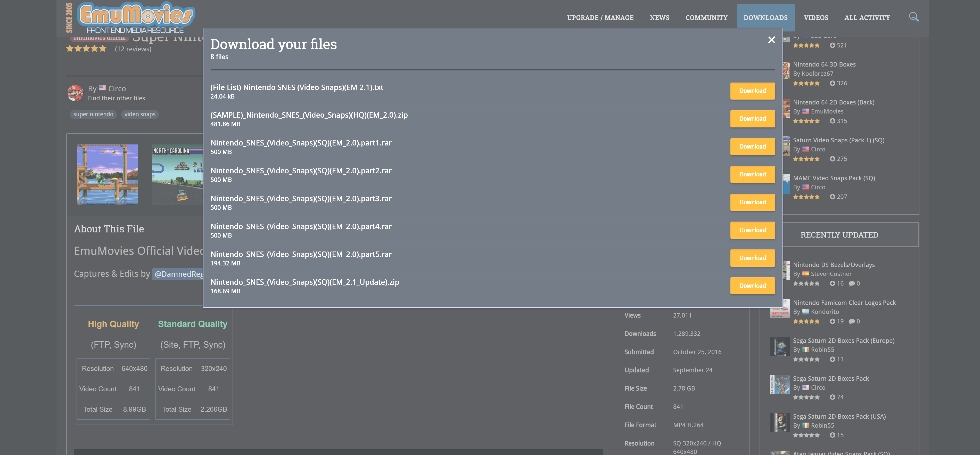Image resolution: width=980 pixels, height=455 pixels.
Task: Open the Community menu item
Action: [706, 18]
